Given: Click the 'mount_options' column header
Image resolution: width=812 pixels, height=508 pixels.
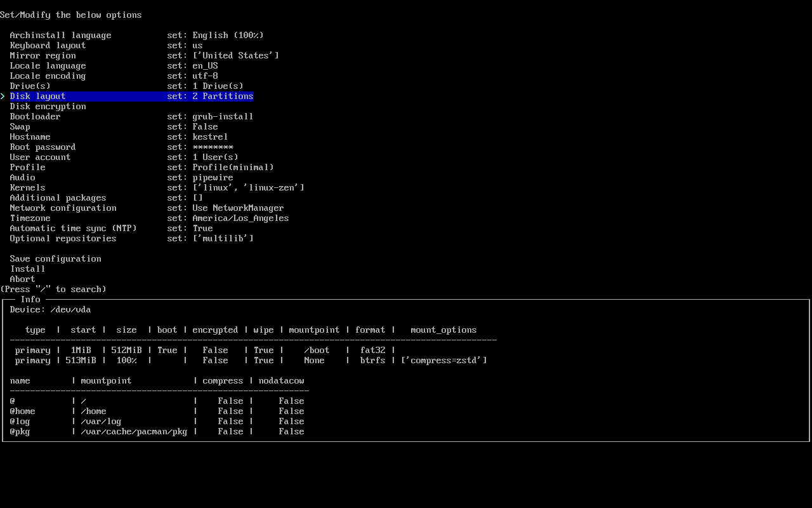Looking at the screenshot, I should point(444,330).
